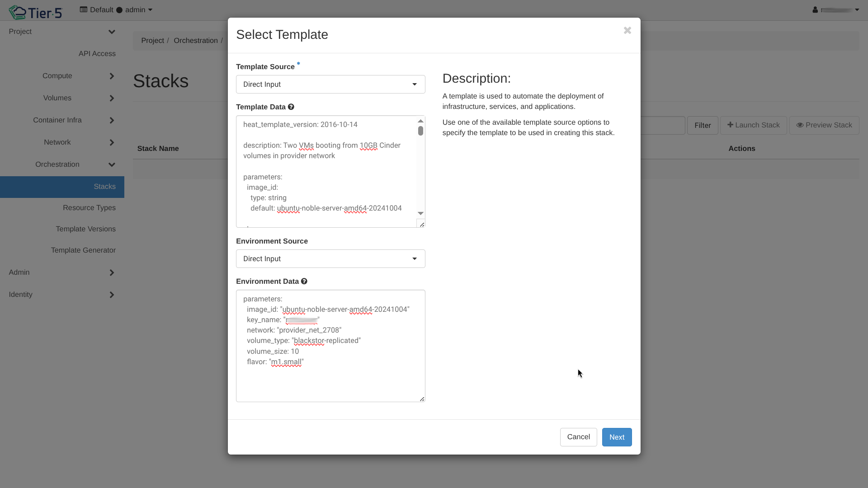Open the Template Generator menu item

pyautogui.click(x=83, y=250)
